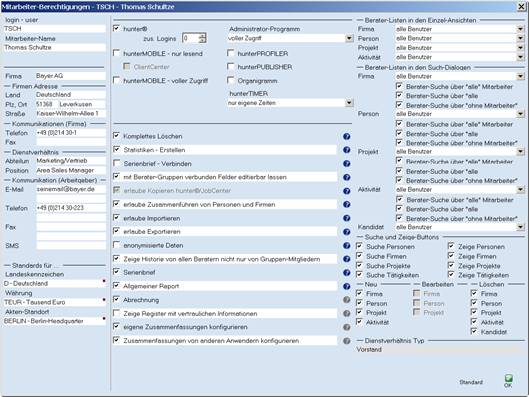Click the Firma field showing Bayer AG
The image size is (529, 397).
(71, 76)
